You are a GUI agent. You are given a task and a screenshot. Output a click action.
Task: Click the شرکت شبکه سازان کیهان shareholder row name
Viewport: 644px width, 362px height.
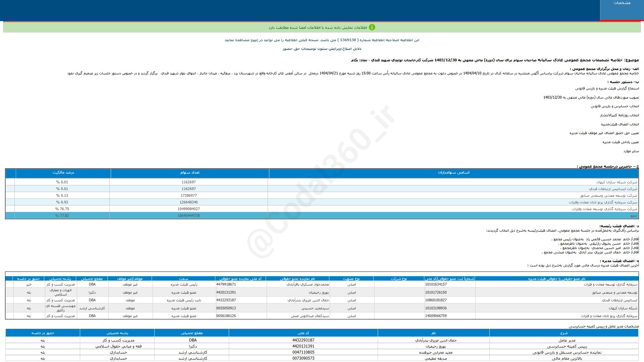point(616,182)
